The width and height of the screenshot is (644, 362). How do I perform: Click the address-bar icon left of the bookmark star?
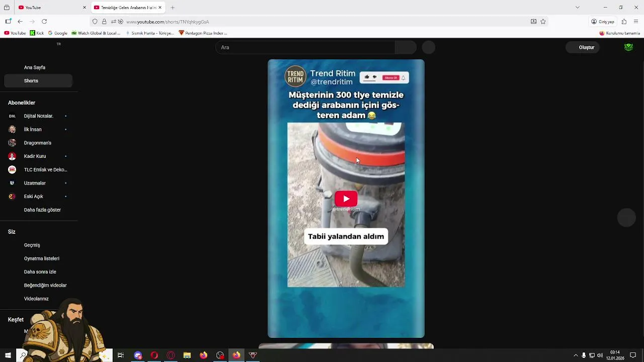(x=533, y=22)
